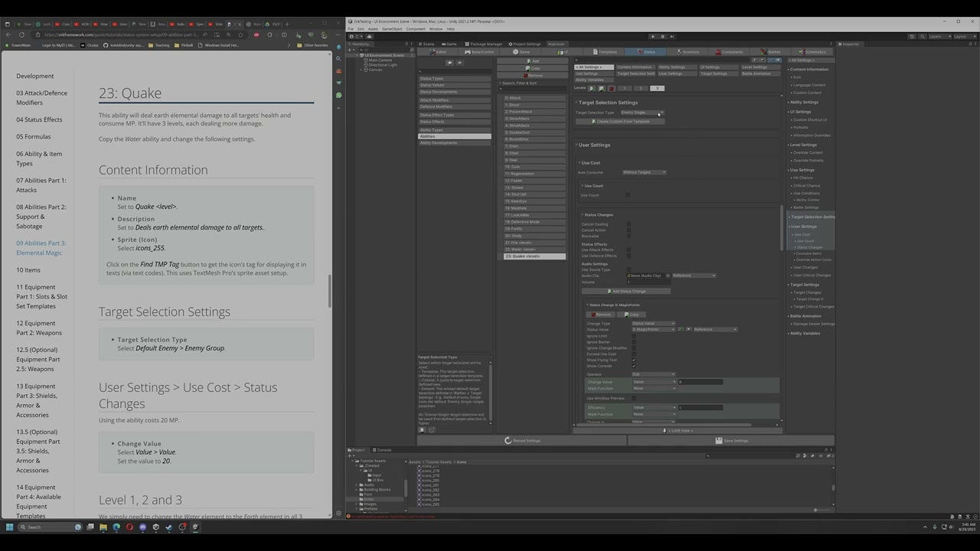
Task: Remove Status Change 0 MagicPoints
Action: (603, 315)
